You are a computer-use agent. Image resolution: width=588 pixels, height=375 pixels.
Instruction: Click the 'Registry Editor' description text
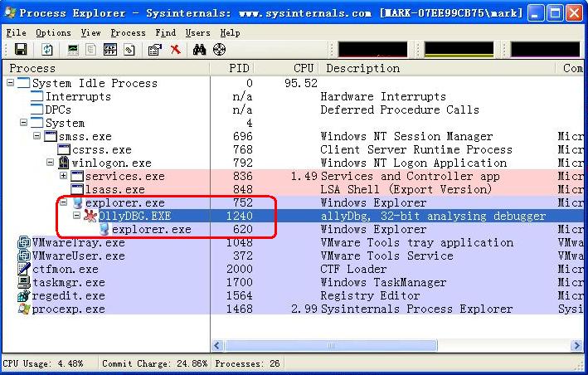(x=370, y=295)
